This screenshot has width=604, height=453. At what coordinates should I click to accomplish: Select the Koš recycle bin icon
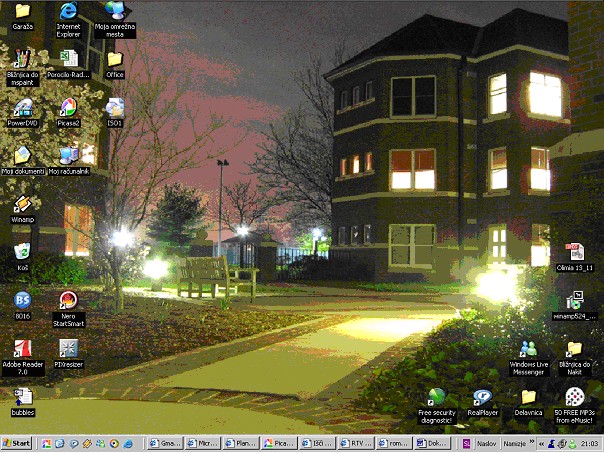(x=22, y=251)
